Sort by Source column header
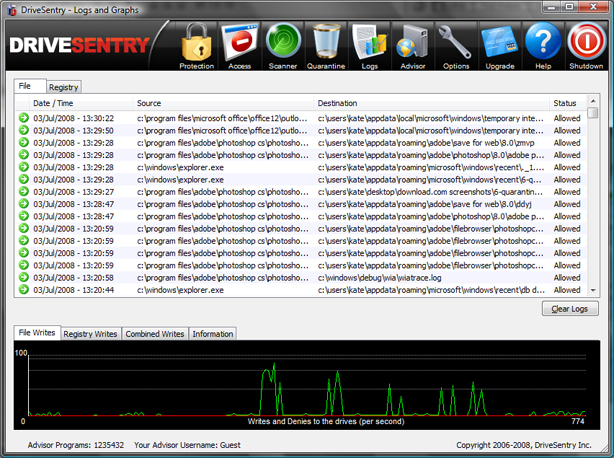 pyautogui.click(x=224, y=103)
